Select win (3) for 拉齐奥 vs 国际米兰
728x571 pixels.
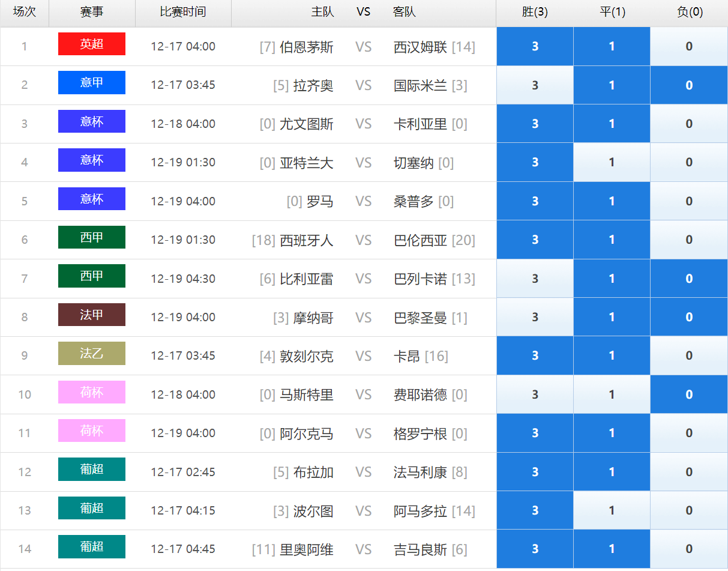(x=535, y=85)
